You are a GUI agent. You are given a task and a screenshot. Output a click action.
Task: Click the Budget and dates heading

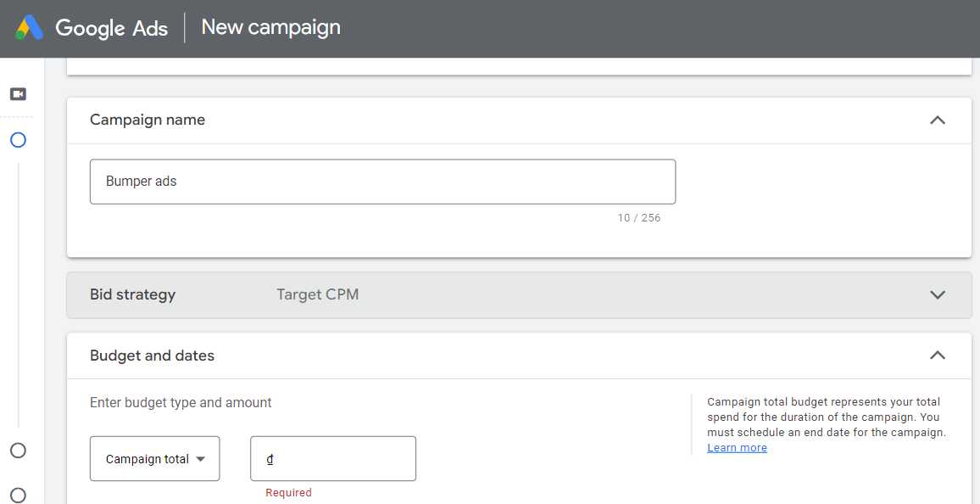[152, 356]
